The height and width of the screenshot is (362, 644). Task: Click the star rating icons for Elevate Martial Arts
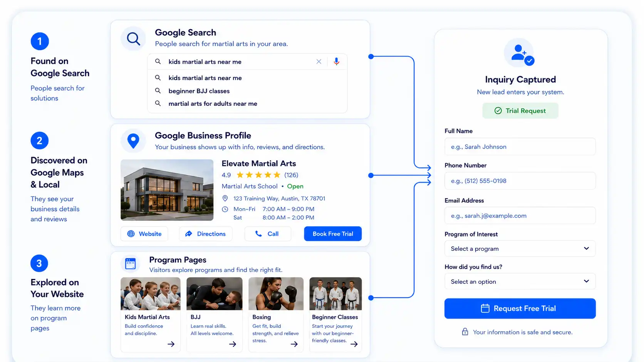tap(258, 175)
